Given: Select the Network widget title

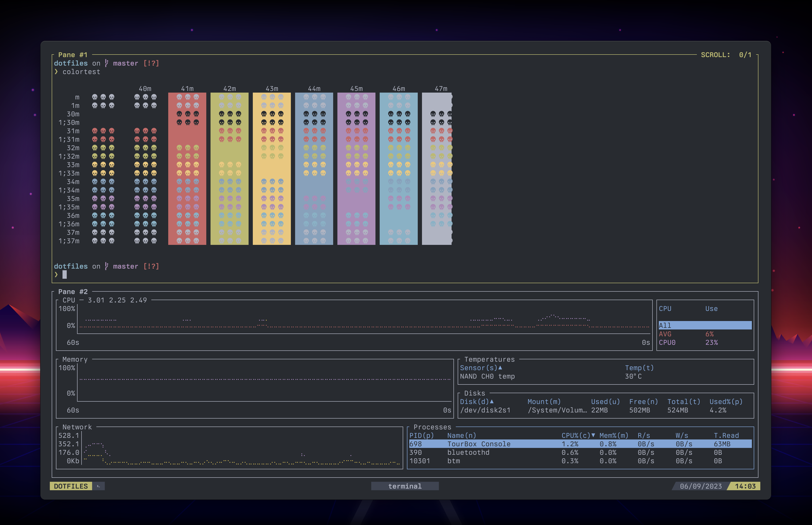Looking at the screenshot, I should [77, 427].
